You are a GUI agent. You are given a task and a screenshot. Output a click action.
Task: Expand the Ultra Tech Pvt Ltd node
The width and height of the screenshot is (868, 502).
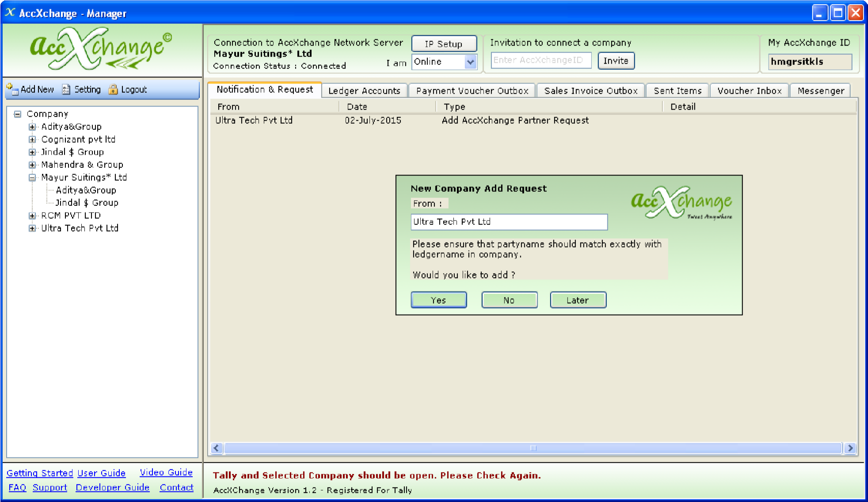32,228
